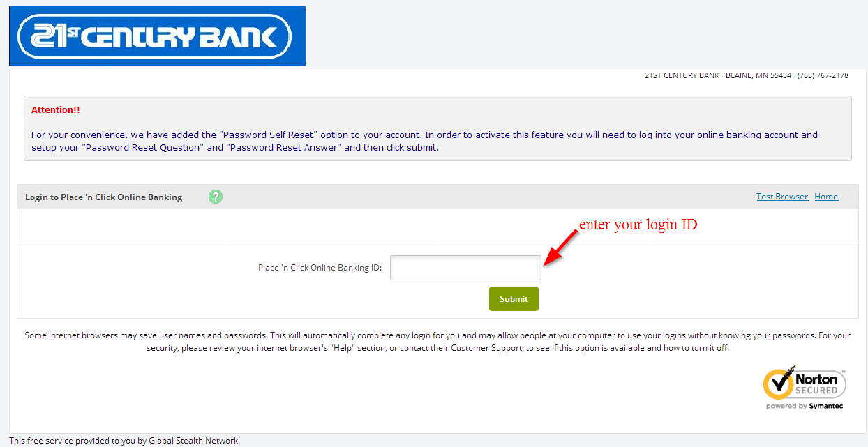868x447 pixels.
Task: Click the green Submit button
Action: click(514, 298)
